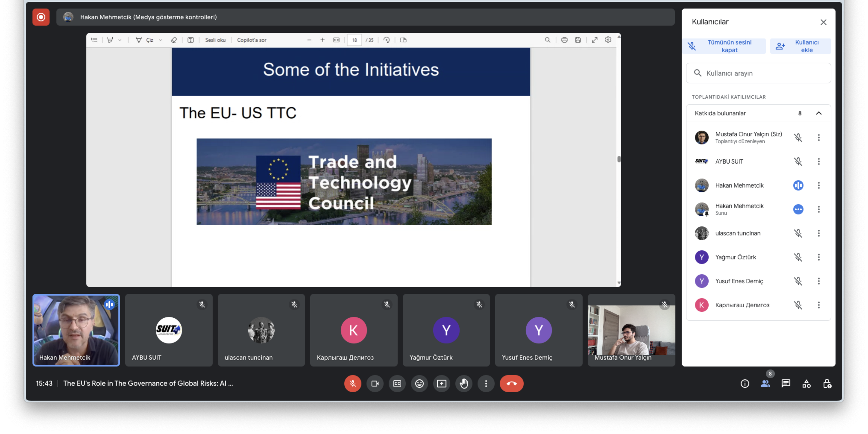Collapse the Katkıda bulunanlar list
The image size is (868, 434).
pyautogui.click(x=818, y=113)
